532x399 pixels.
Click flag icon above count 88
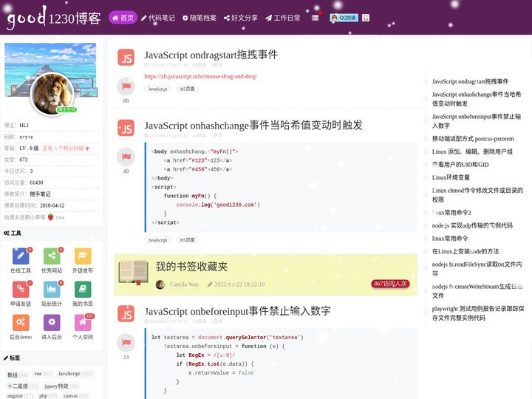126,86
